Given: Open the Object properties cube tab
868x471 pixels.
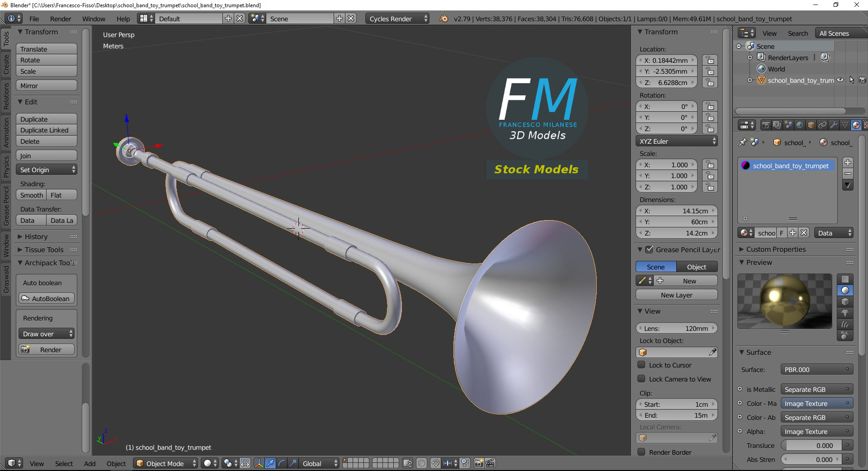Looking at the screenshot, I should click(811, 125).
